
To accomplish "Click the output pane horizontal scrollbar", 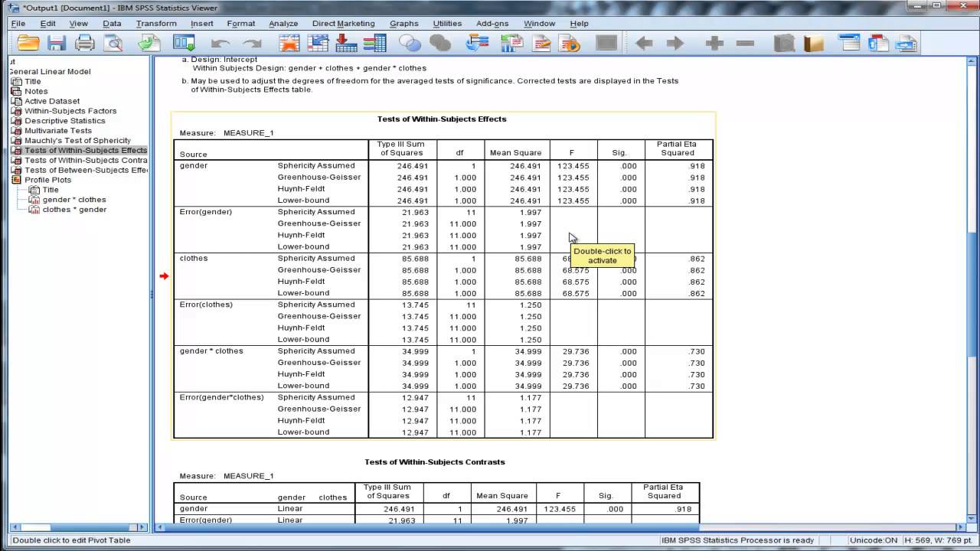I will 560,527.
